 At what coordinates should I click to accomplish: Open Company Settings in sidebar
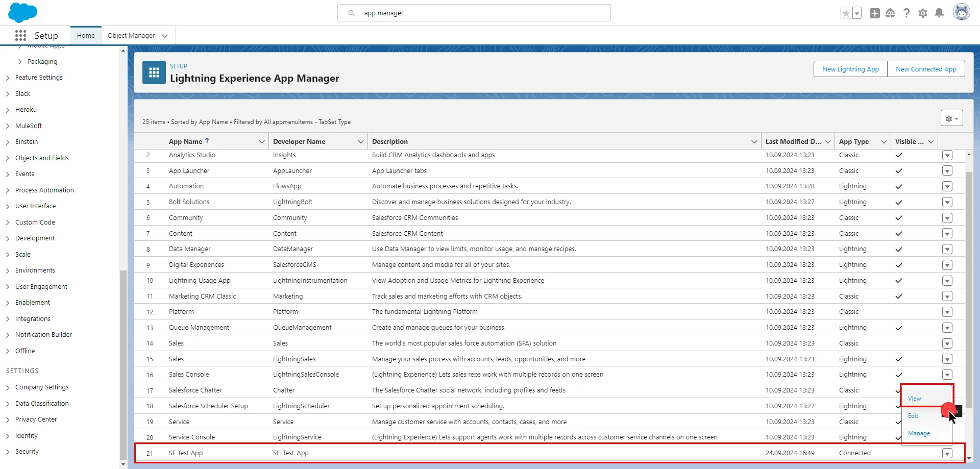[42, 387]
